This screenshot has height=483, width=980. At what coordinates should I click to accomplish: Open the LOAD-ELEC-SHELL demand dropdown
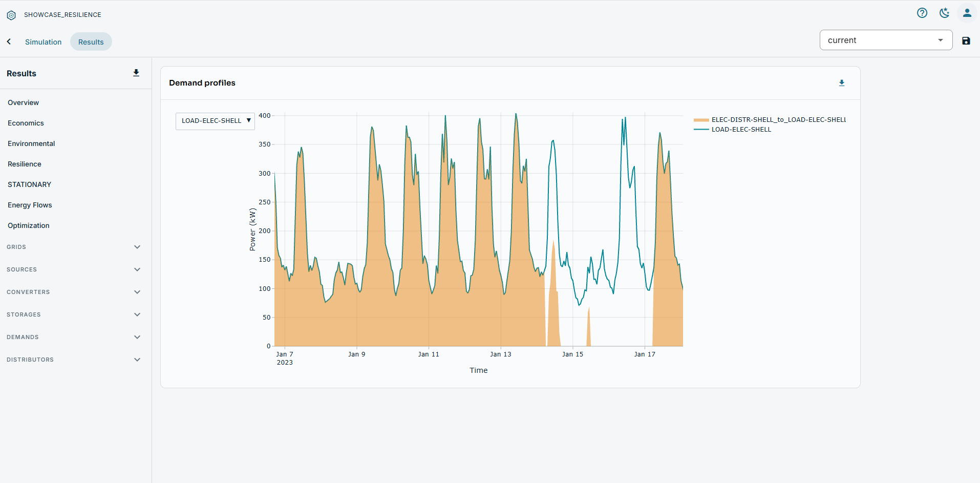click(215, 121)
